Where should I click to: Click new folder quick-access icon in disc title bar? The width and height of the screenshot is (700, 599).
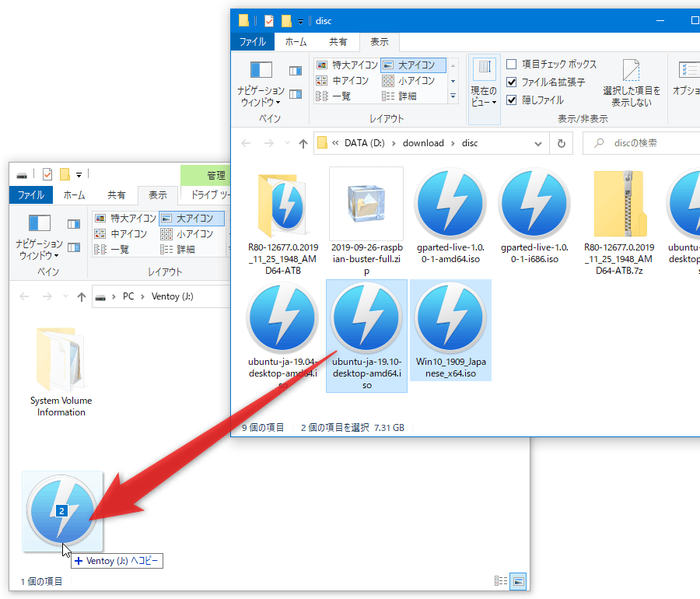point(286,20)
